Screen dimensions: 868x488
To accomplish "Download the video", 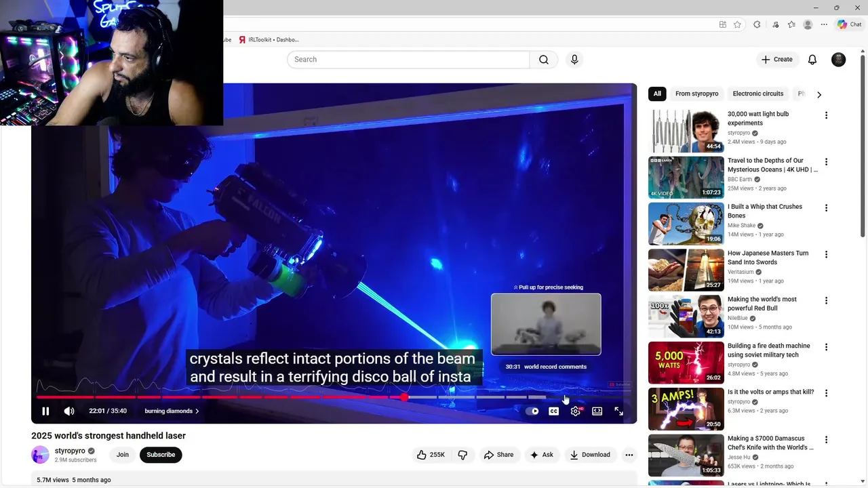I will [590, 455].
